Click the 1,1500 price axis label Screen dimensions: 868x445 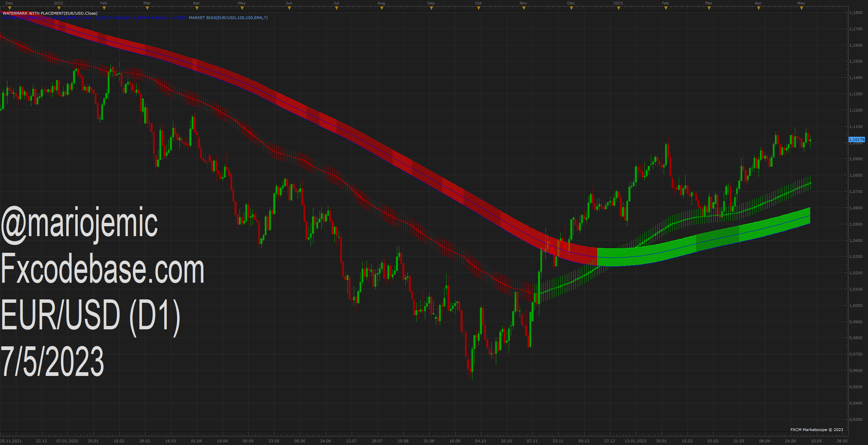[x=856, y=61]
